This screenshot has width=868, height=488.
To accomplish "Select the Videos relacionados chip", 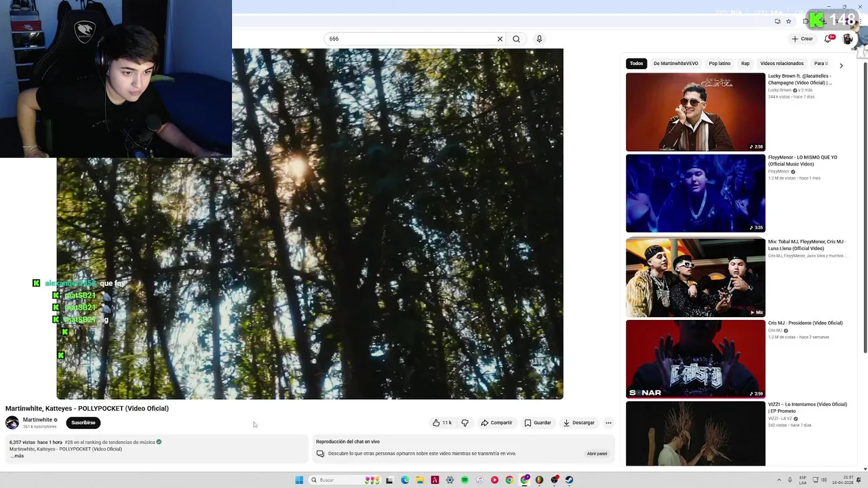I will coord(782,64).
